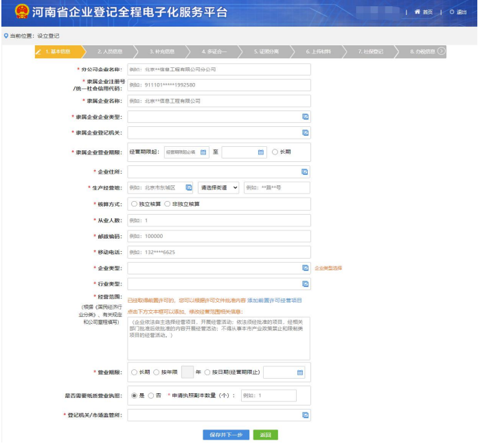Open the 隶属企业类型 picker icon
This screenshot has width=478, height=448.
[x=306, y=117]
